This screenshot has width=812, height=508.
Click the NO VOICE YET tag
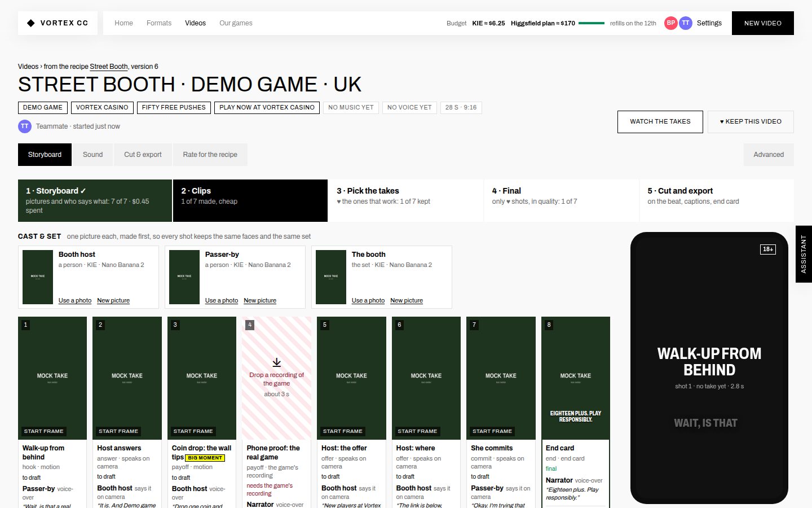409,107
